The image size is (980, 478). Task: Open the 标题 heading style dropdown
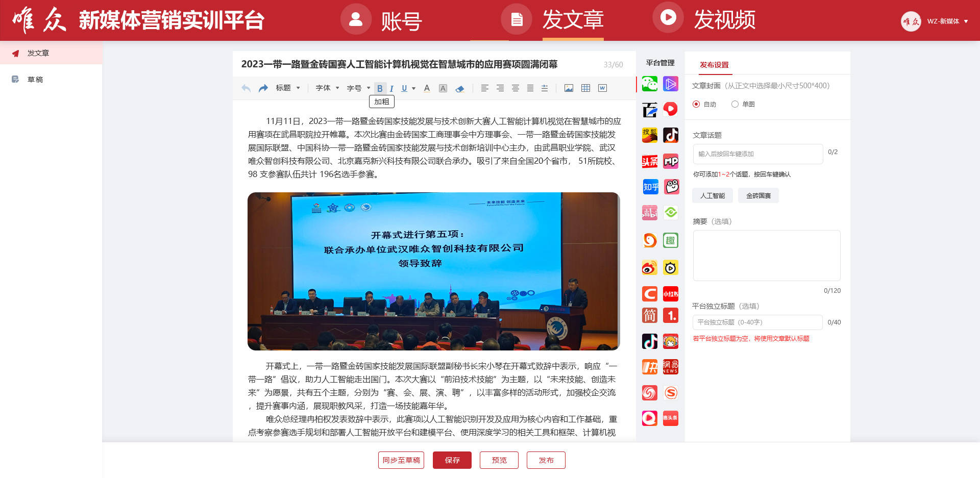pos(288,88)
